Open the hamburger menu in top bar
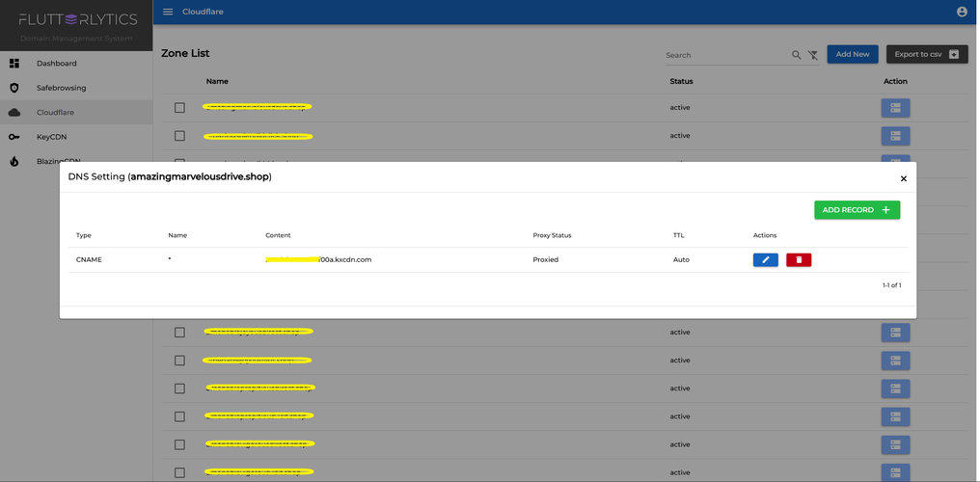Screen dimensions: 980x482 click(x=168, y=12)
